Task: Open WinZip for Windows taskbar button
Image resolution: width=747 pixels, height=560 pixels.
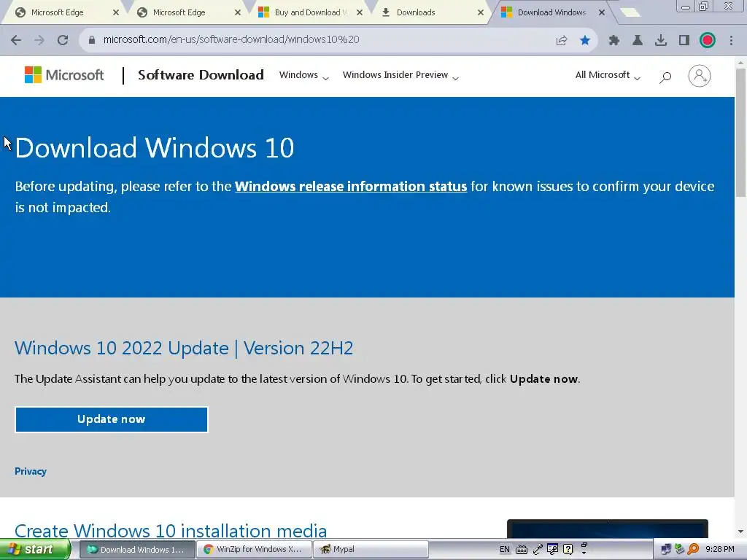Action: click(255, 550)
